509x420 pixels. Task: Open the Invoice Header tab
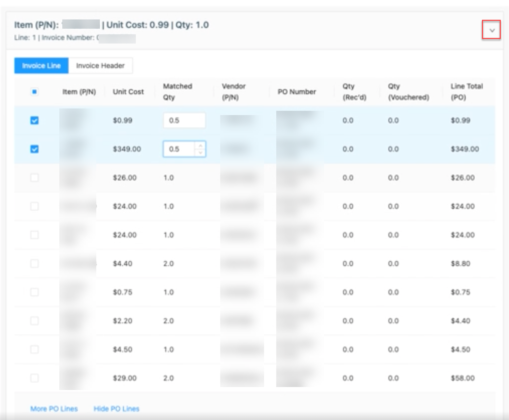(100, 66)
